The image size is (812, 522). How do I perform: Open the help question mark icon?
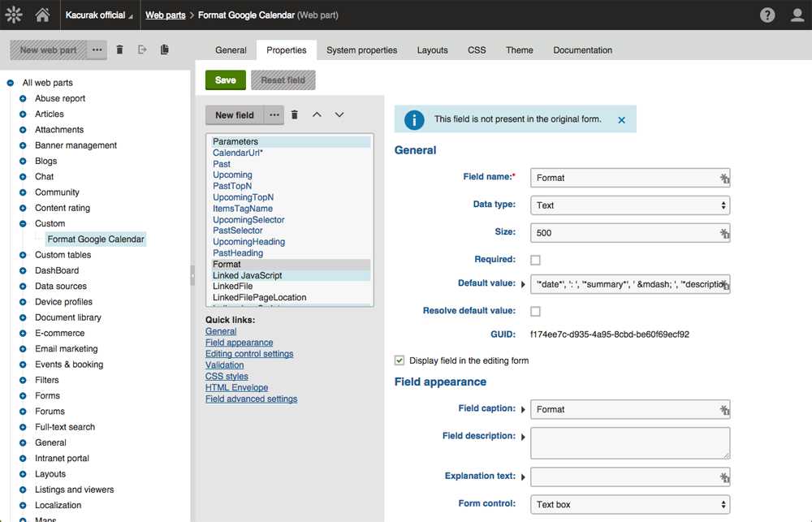[x=767, y=15]
